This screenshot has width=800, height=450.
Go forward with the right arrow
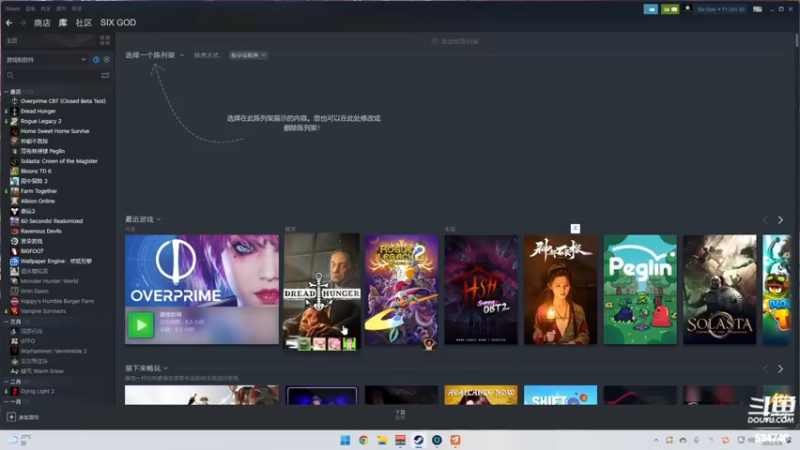coord(22,22)
